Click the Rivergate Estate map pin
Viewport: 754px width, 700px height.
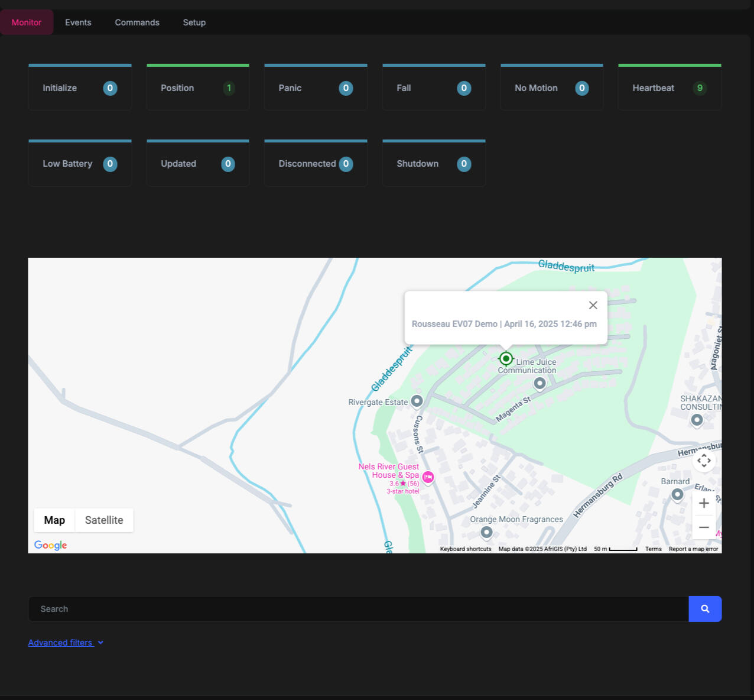coord(417,401)
